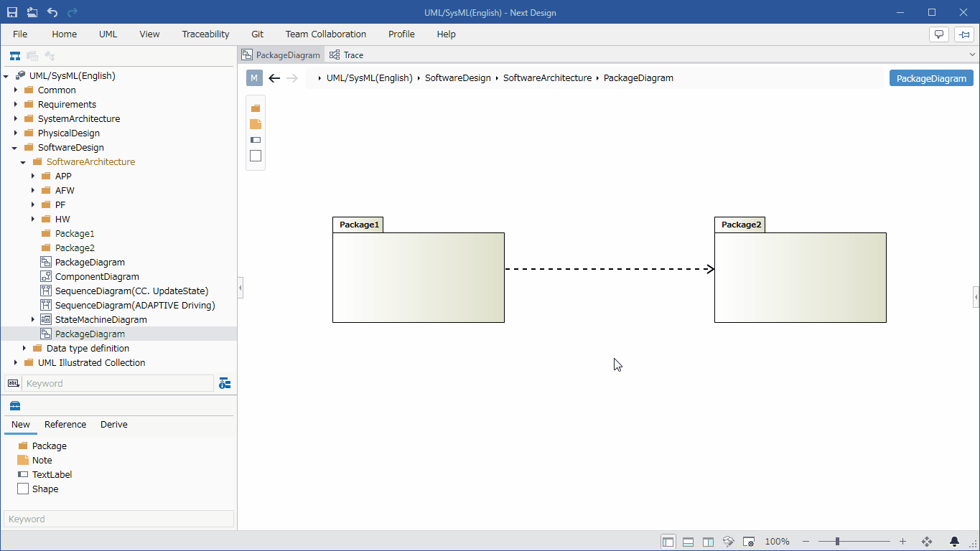Click the zoom slider in the status bar
Screen dimensions: 980x551
pos(854,542)
